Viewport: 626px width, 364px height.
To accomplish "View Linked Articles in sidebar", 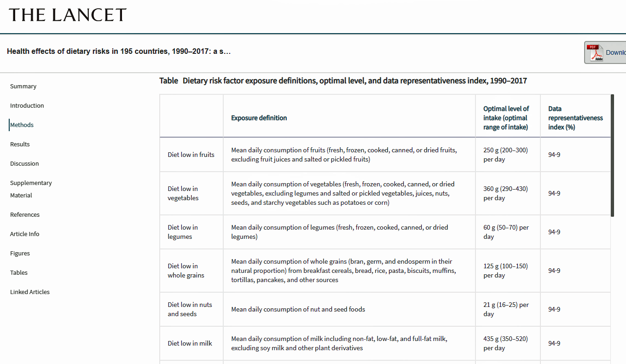I will (30, 292).
